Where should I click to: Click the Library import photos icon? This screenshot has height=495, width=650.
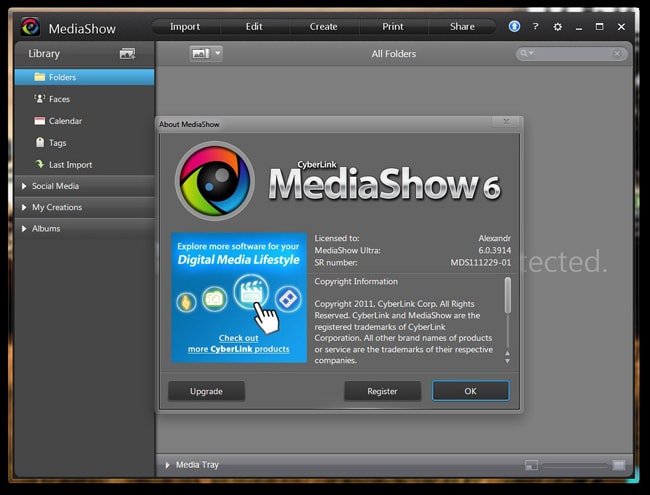click(127, 53)
